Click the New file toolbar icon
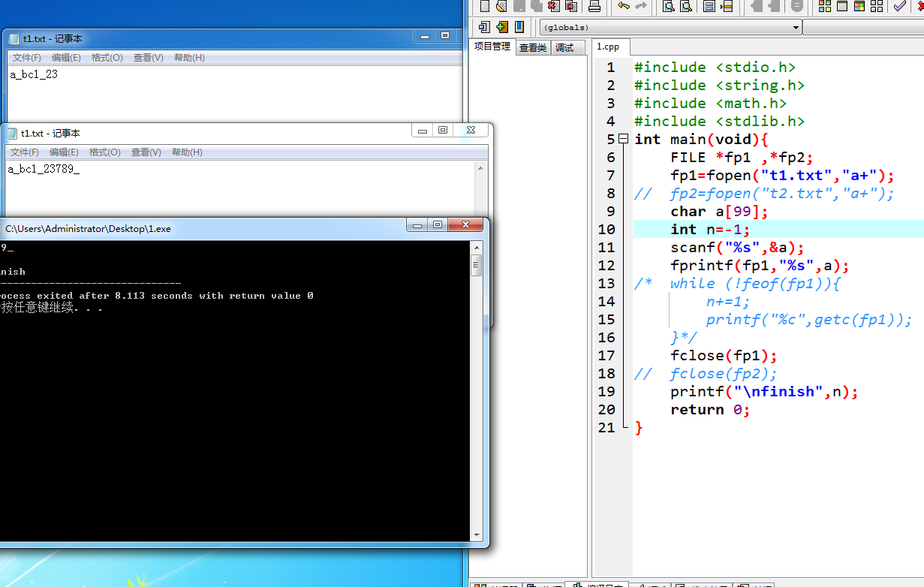 click(485, 6)
